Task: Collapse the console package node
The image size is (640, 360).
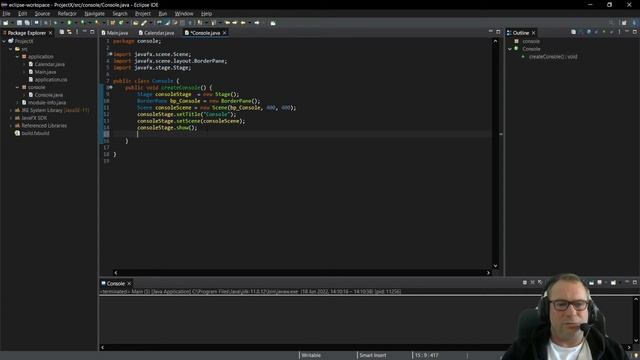Action: [17, 87]
